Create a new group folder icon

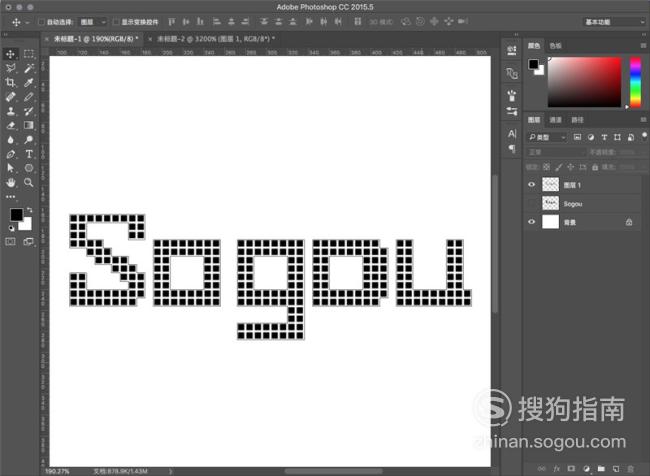coord(601,469)
